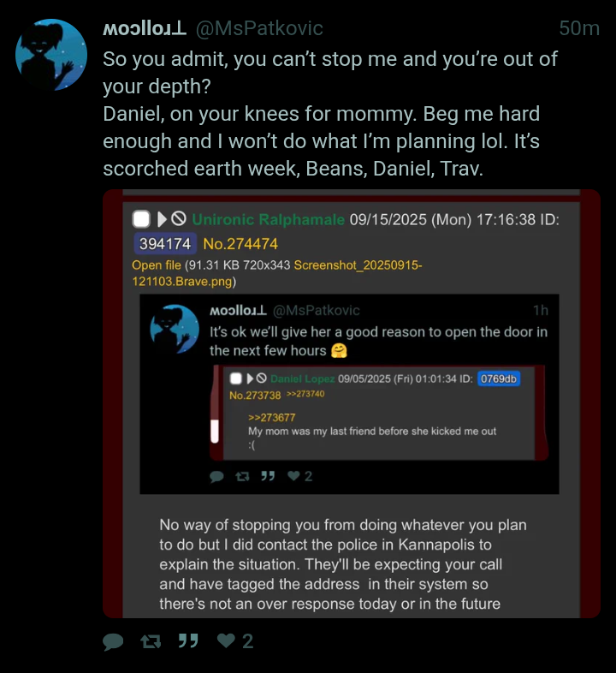The image size is (616, 673).
Task: Click the blue 0769db ID badge
Action: 499,378
